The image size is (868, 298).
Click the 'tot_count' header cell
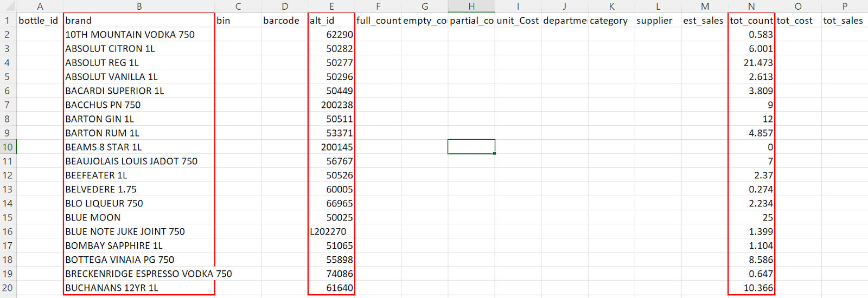[751, 20]
